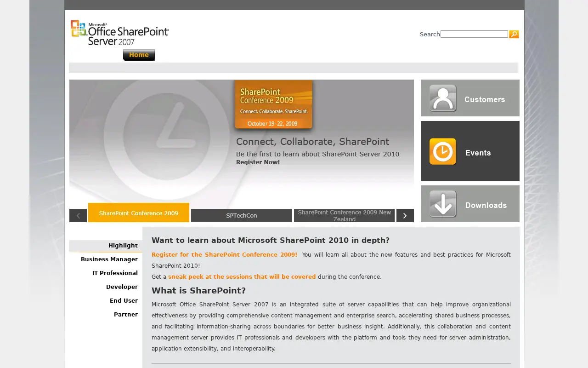588x368 pixels.
Task: Open the Office SharePoint Server 2007 logo
Action: [120, 33]
